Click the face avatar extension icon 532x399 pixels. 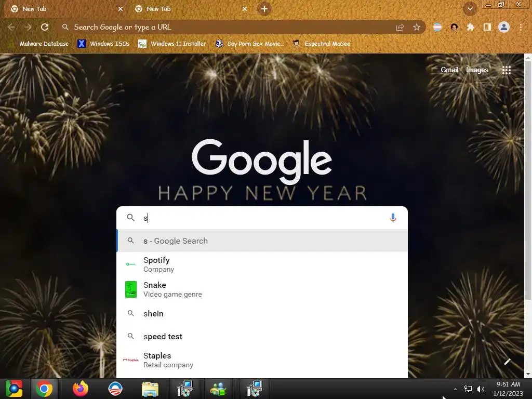point(454,27)
